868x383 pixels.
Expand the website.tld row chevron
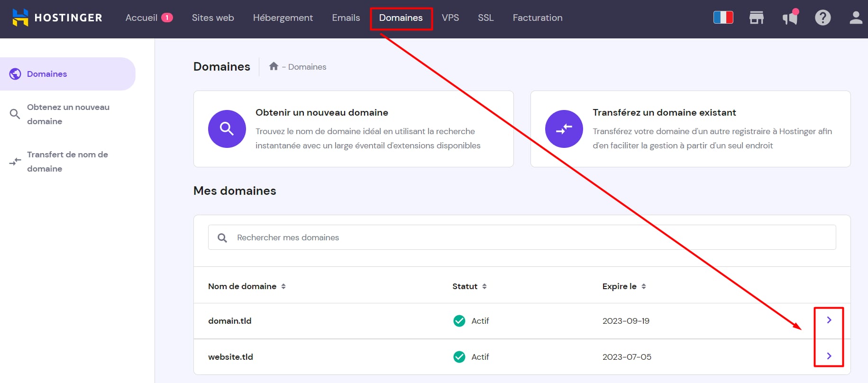tap(829, 356)
